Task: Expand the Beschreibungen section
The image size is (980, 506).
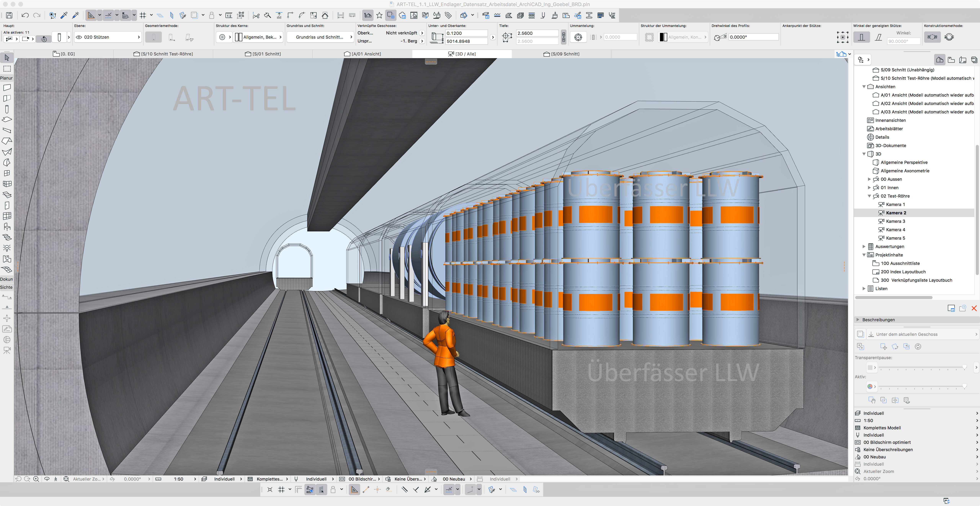Action: (x=858, y=320)
